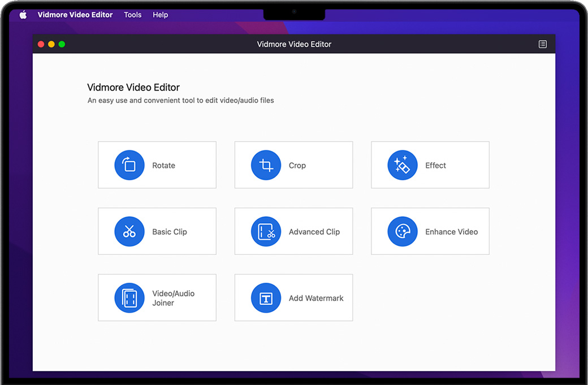Screen dimensions: 588x385
Task: Click the 'Video/Audio Joiner' text label
Action: [x=173, y=298]
